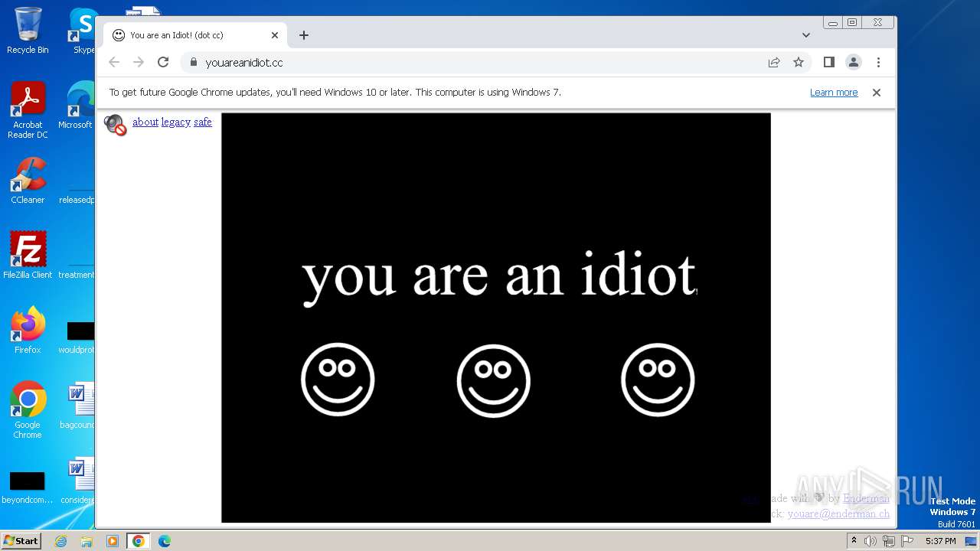The height and width of the screenshot is (551, 980).
Task: Switch to Chrome in the taskbar
Action: point(139,541)
